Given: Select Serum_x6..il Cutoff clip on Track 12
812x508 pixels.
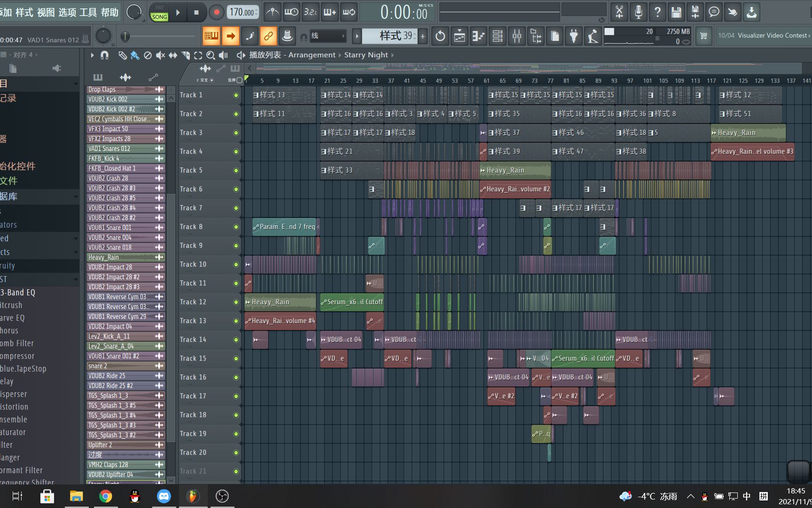Looking at the screenshot, I should click(351, 302).
